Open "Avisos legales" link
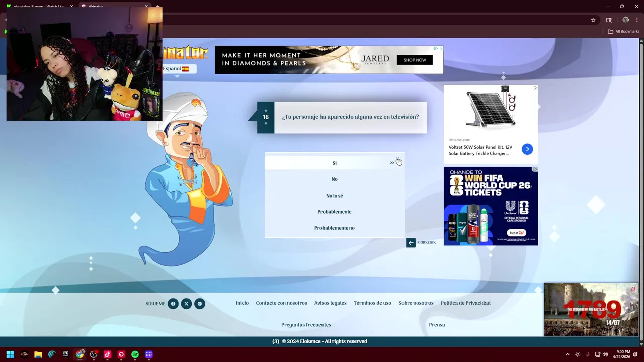The image size is (644, 362). (x=330, y=303)
